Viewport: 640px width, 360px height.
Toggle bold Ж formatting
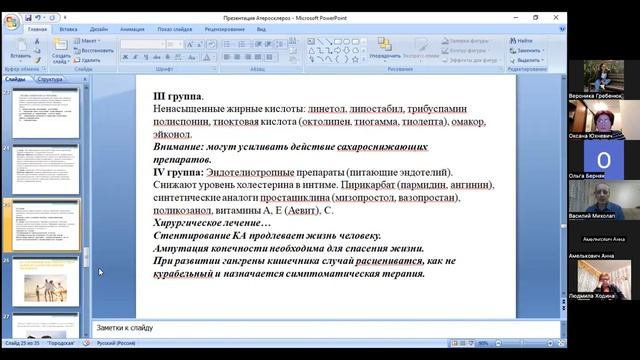(x=125, y=58)
